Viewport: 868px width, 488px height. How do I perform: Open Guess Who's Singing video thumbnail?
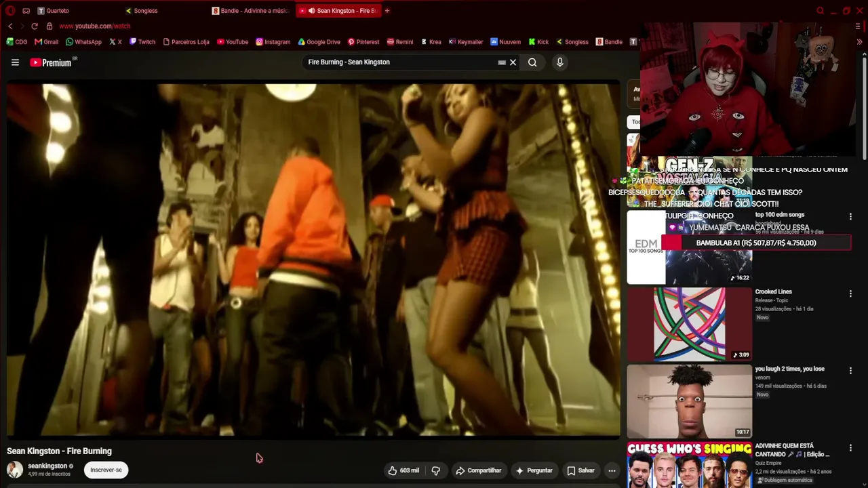click(x=689, y=465)
